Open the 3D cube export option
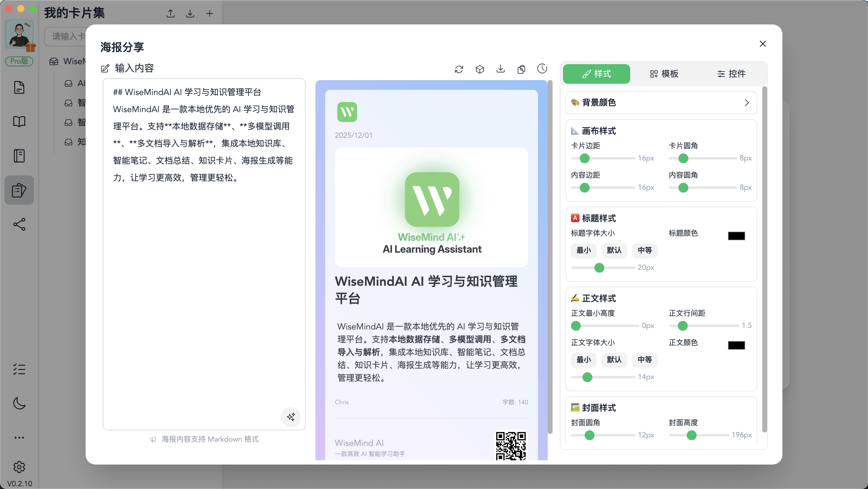The width and height of the screenshot is (868, 489). click(480, 69)
